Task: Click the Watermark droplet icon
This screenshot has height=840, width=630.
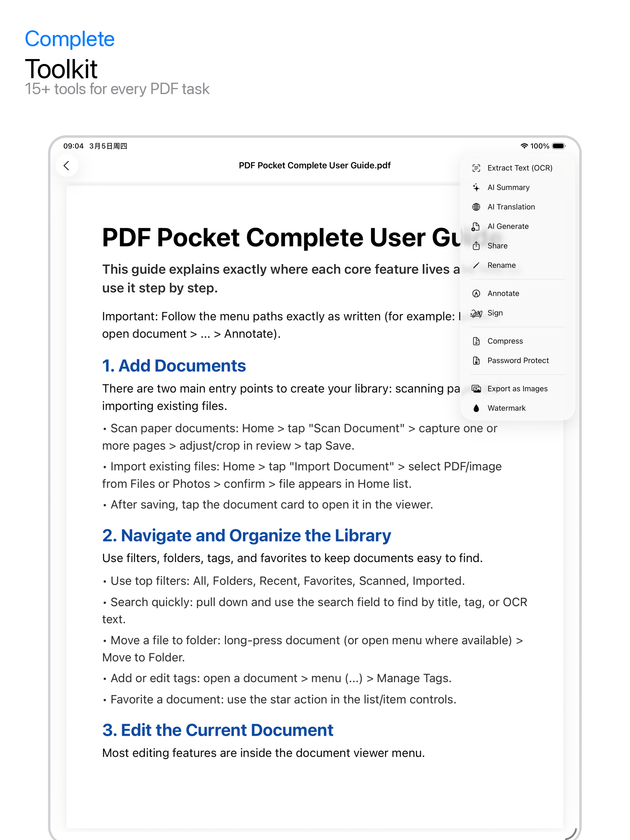Action: (476, 408)
